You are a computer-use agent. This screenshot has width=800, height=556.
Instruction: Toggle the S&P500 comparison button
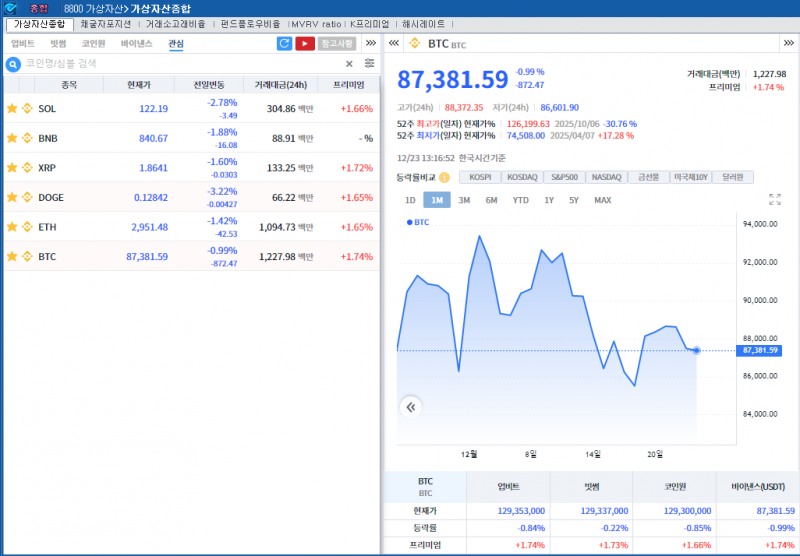click(564, 177)
